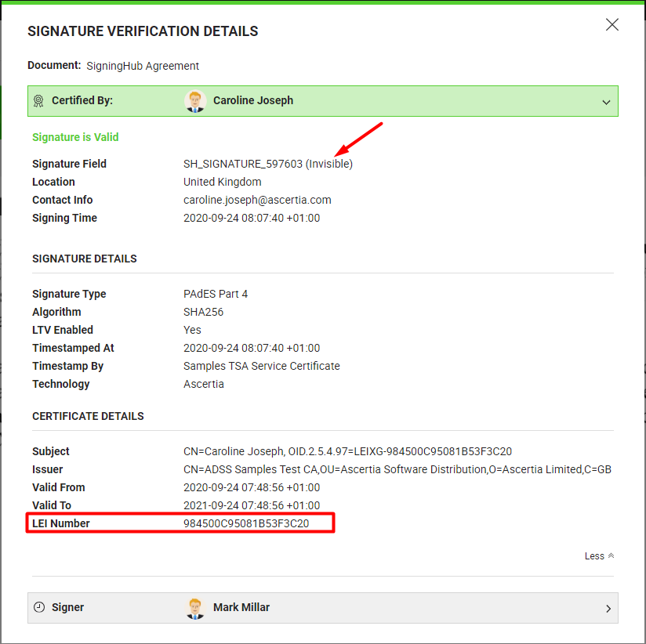Image resolution: width=646 pixels, height=644 pixels.
Task: Click Caroline Joseph's profile avatar
Action: click(195, 101)
